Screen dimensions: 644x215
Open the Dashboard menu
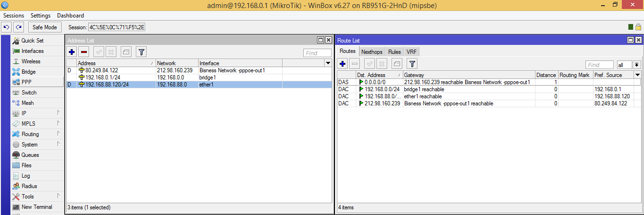click(x=70, y=16)
